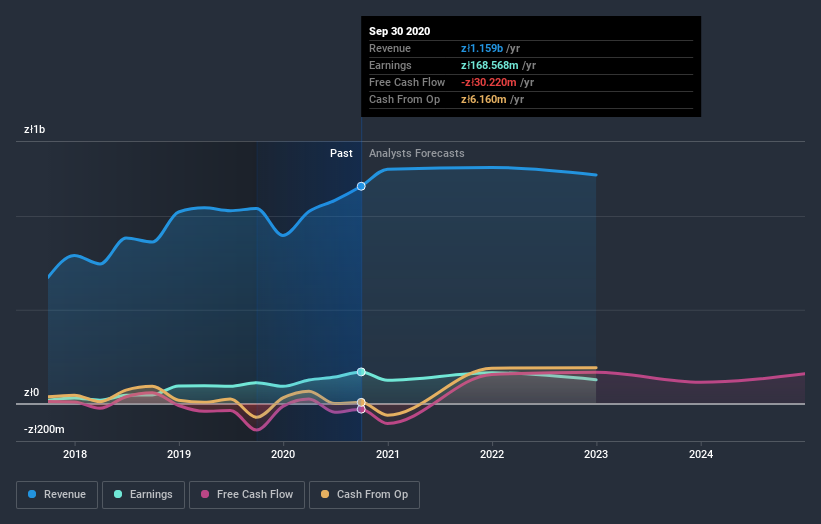Viewport: 821px width, 524px height.
Task: Toggle the Revenue legend button
Action: click(57, 495)
